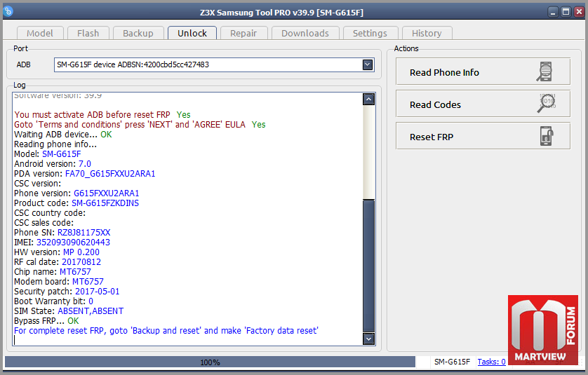The height and width of the screenshot is (375, 588).
Task: Click the 100% progress bar
Action: point(210,362)
